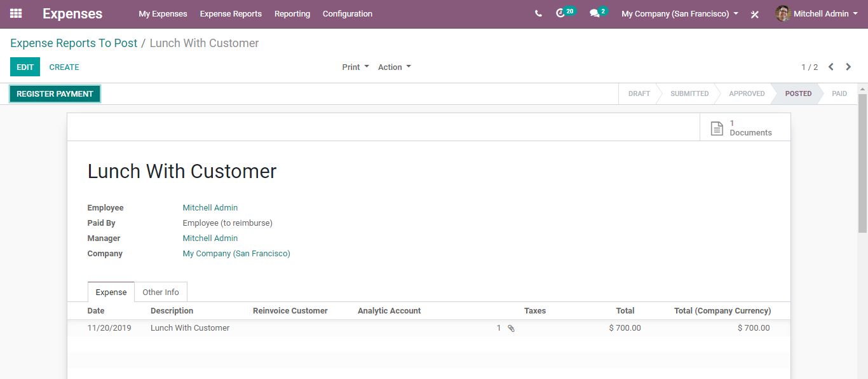Image resolution: width=868 pixels, height=379 pixels.
Task: Click the Submitted status stage
Action: point(689,93)
